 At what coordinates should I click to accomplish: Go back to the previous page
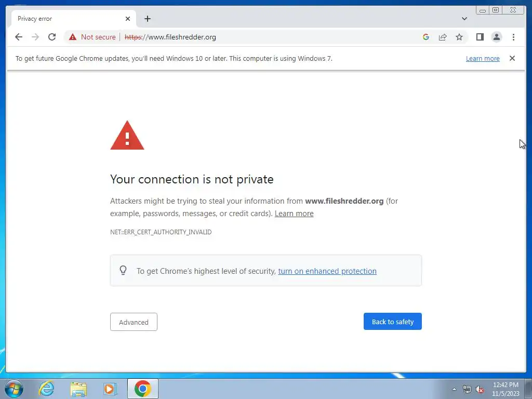[x=19, y=37]
